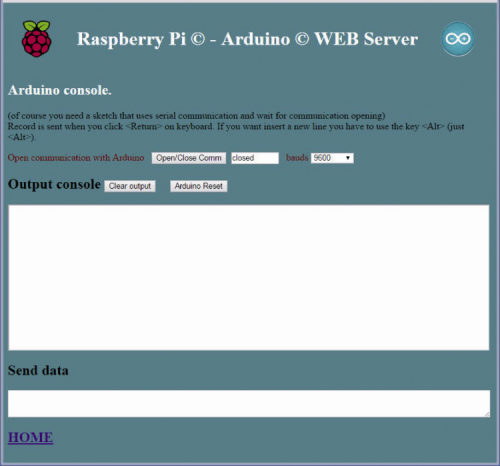Click the Raspberry Pi logo
This screenshot has width=500, height=466.
(36, 39)
